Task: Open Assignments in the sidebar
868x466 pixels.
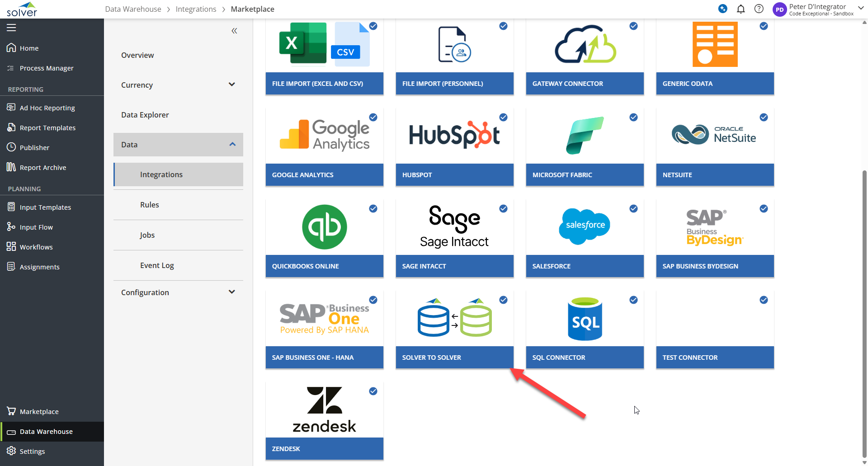Action: [x=52, y=267]
